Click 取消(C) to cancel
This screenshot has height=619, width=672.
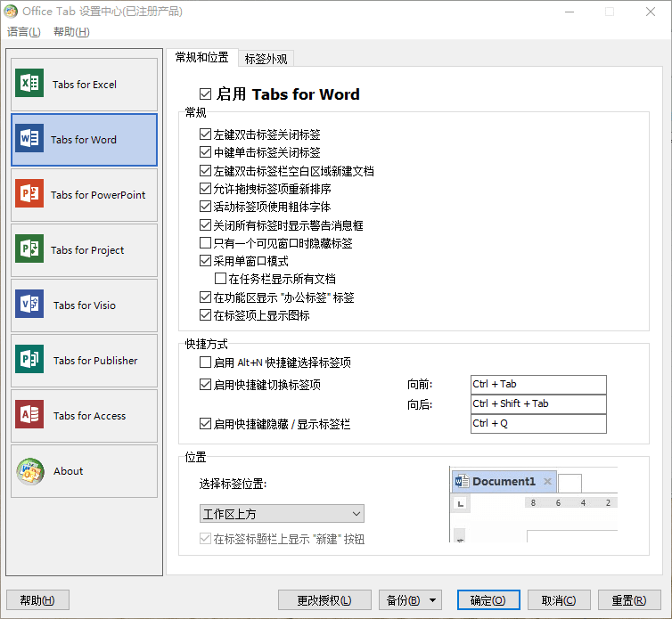[559, 600]
